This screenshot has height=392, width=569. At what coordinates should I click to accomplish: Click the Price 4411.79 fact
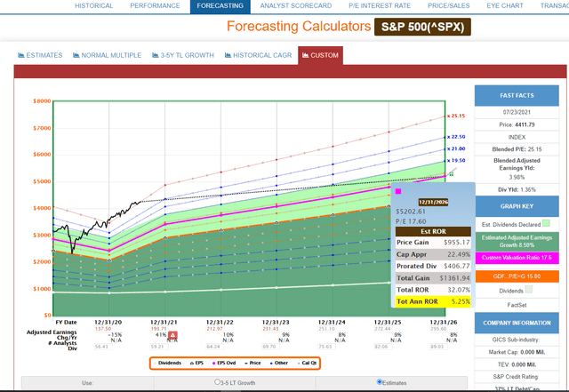517,124
